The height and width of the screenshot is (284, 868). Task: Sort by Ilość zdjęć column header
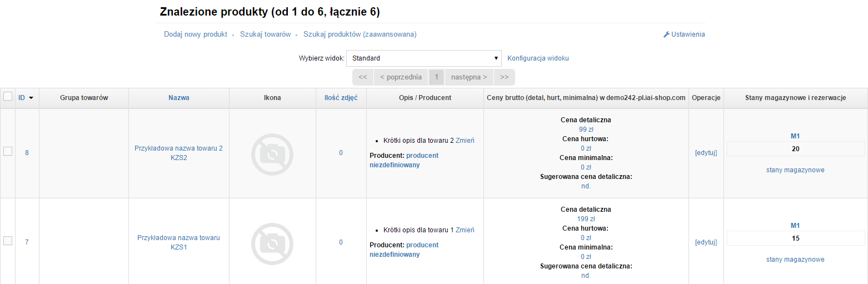click(341, 98)
